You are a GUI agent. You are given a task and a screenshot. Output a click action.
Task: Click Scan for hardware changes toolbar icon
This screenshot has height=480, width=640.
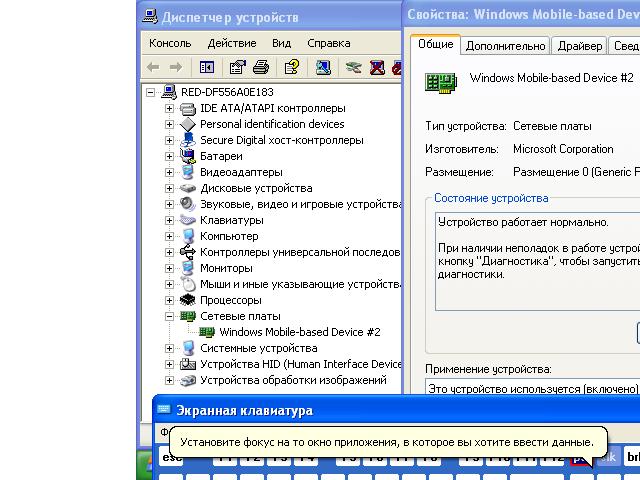click(x=323, y=67)
